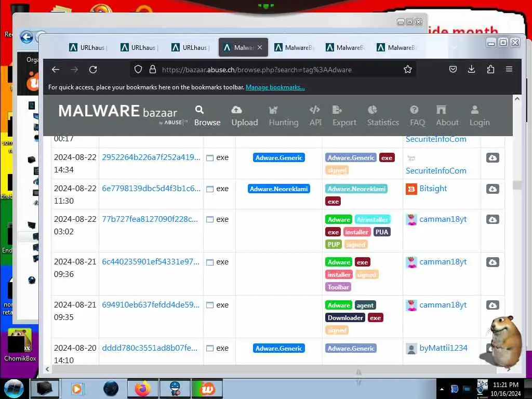This screenshot has height=399, width=532.
Task: Switch to the first URLhaus tab
Action: coord(88,47)
